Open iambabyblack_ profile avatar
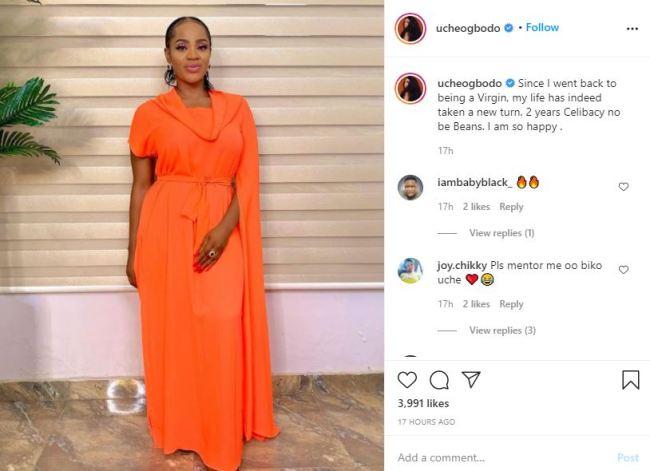 pyautogui.click(x=410, y=187)
